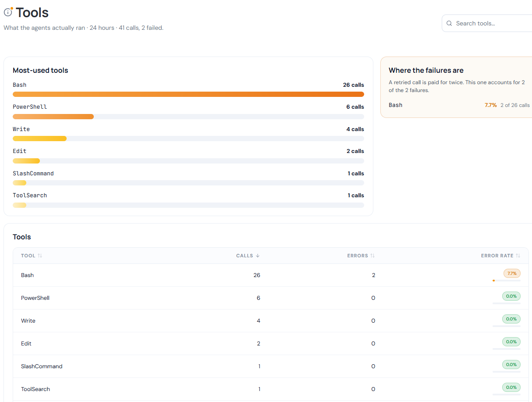Click the '2 calls' count text
The width and height of the screenshot is (532, 402).
[x=355, y=151]
